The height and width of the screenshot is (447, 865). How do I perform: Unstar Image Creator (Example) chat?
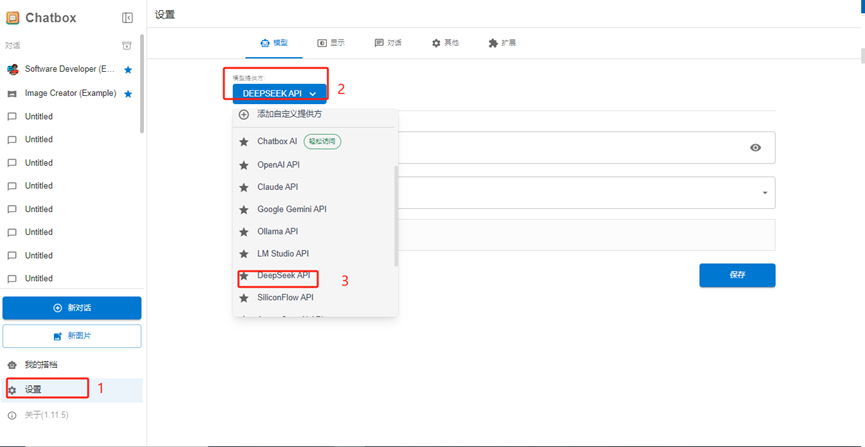128,94
